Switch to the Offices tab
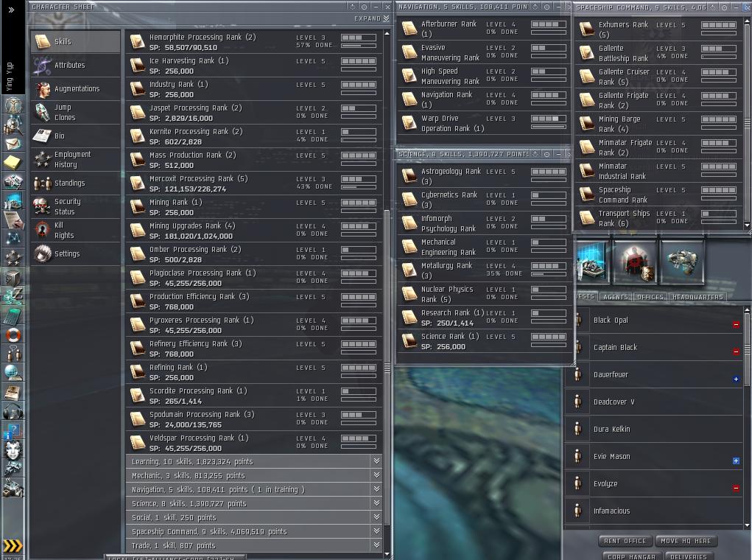 click(x=650, y=297)
